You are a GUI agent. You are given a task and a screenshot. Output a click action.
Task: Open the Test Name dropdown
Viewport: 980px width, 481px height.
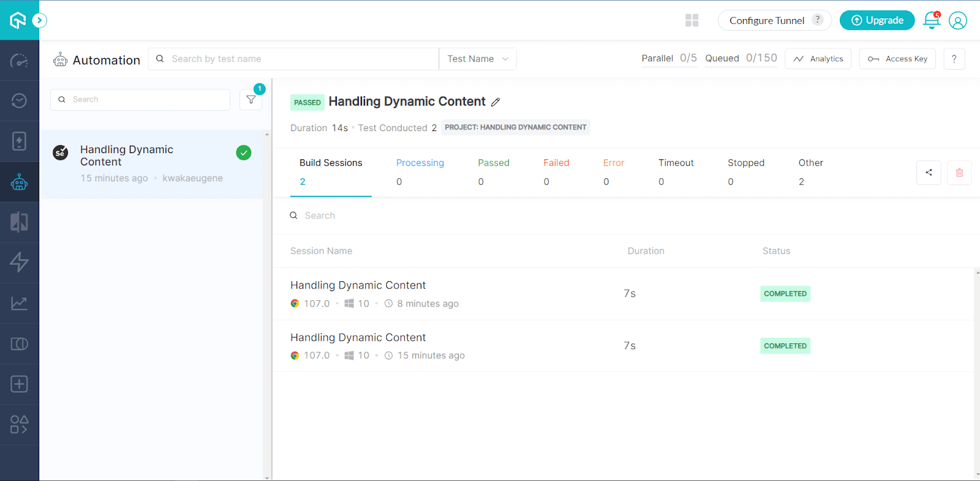pyautogui.click(x=478, y=59)
